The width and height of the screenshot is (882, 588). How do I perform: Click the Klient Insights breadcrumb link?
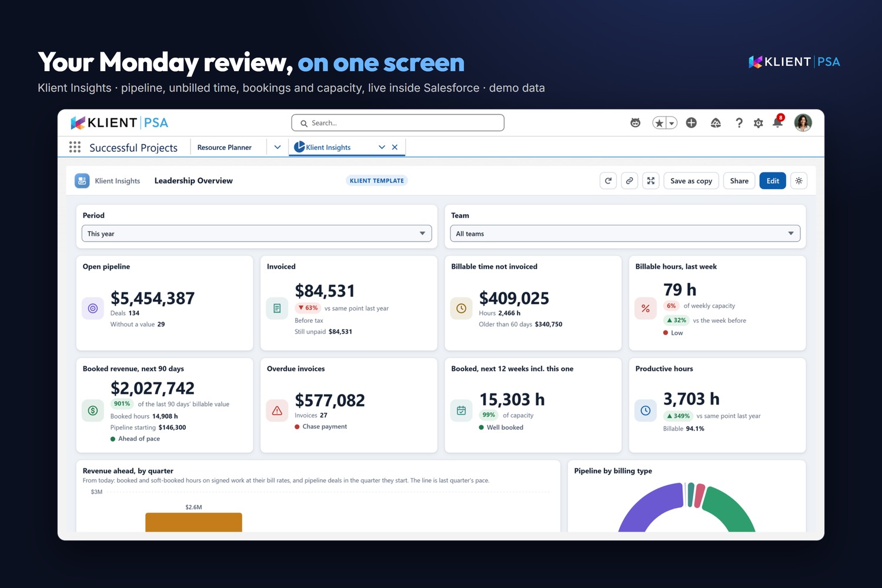click(x=118, y=181)
